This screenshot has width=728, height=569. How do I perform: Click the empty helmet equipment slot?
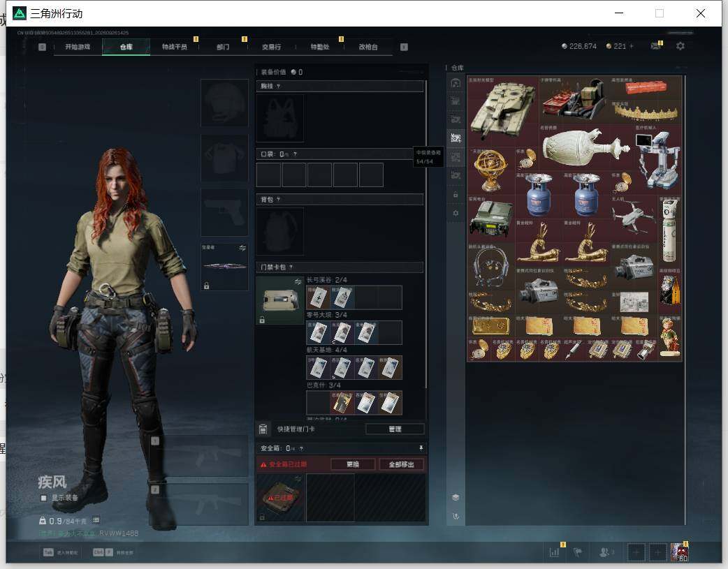tap(224, 103)
